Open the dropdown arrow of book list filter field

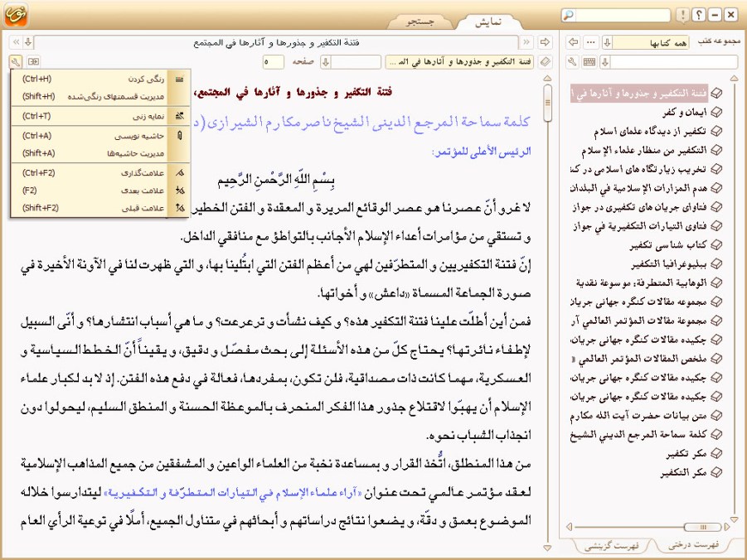[x=605, y=62]
